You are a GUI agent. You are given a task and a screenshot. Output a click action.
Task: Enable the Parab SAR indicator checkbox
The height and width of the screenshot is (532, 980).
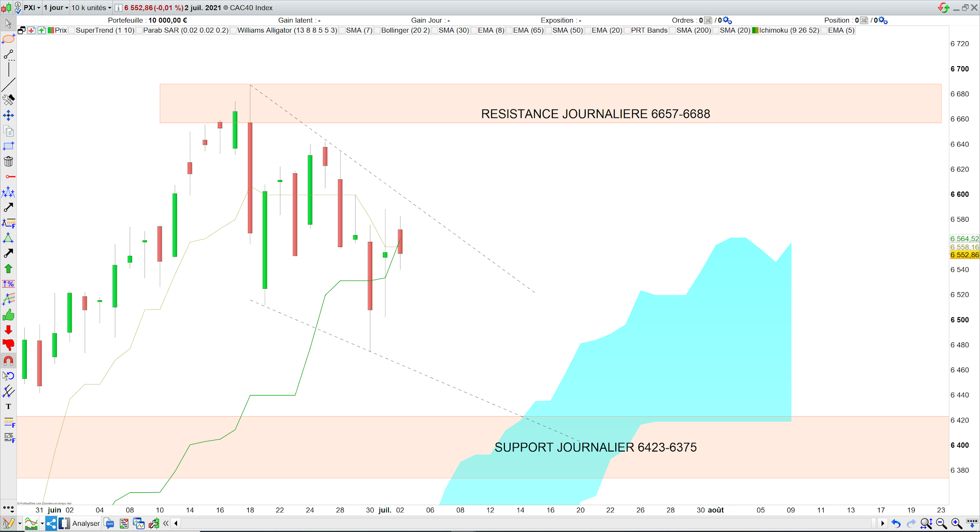pyautogui.click(x=139, y=30)
